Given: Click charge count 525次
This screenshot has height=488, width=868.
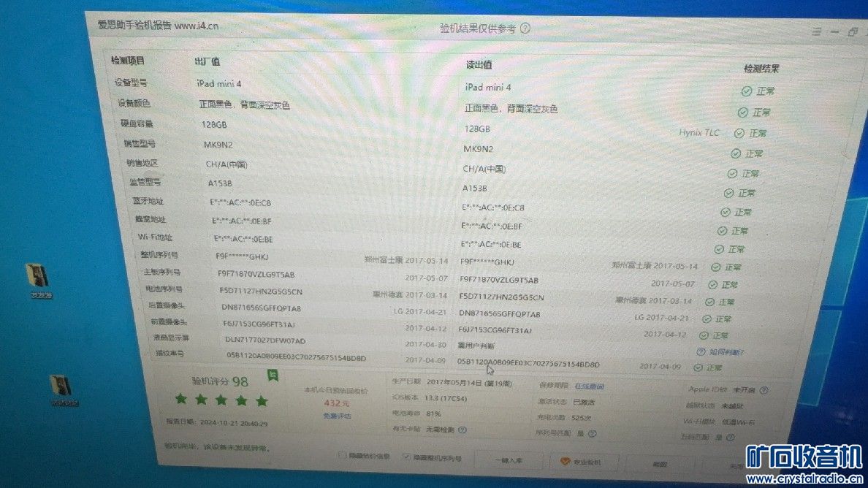Looking at the screenshot, I should tap(582, 418).
